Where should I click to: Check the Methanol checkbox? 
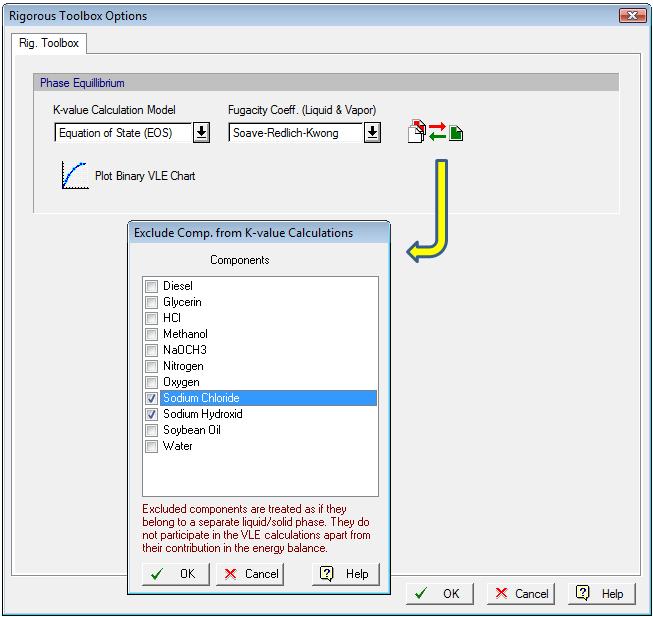[x=152, y=334]
